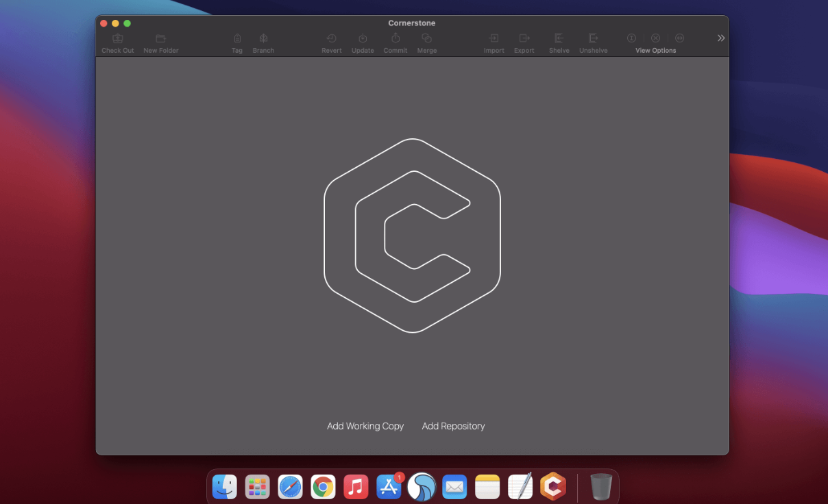Click the Export toolbar icon

click(524, 39)
